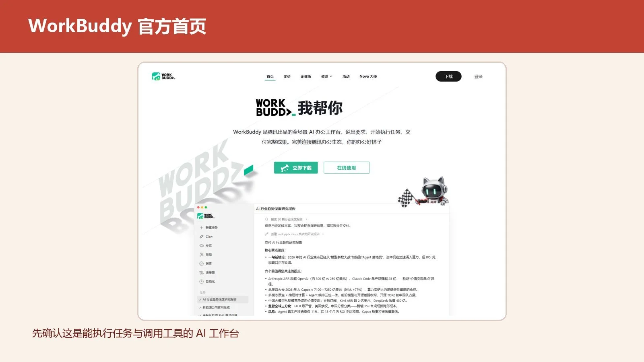The image size is (644, 362).
Task: Click the 六个最值得您关注的拐点 heading
Action: pyautogui.click(x=283, y=271)
